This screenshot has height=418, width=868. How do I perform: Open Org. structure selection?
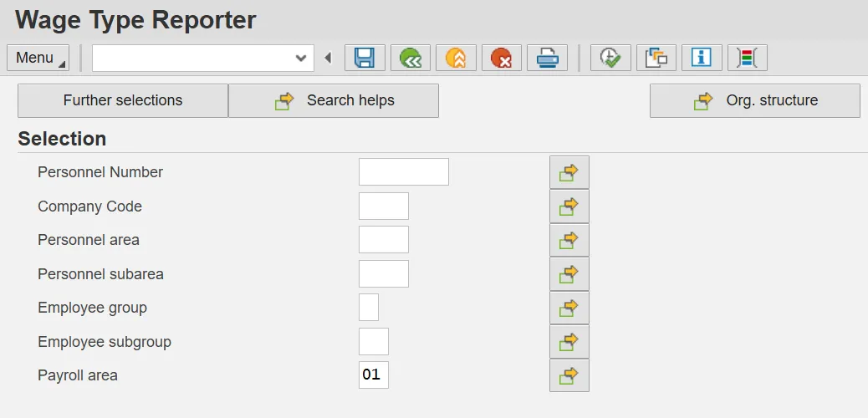point(755,100)
